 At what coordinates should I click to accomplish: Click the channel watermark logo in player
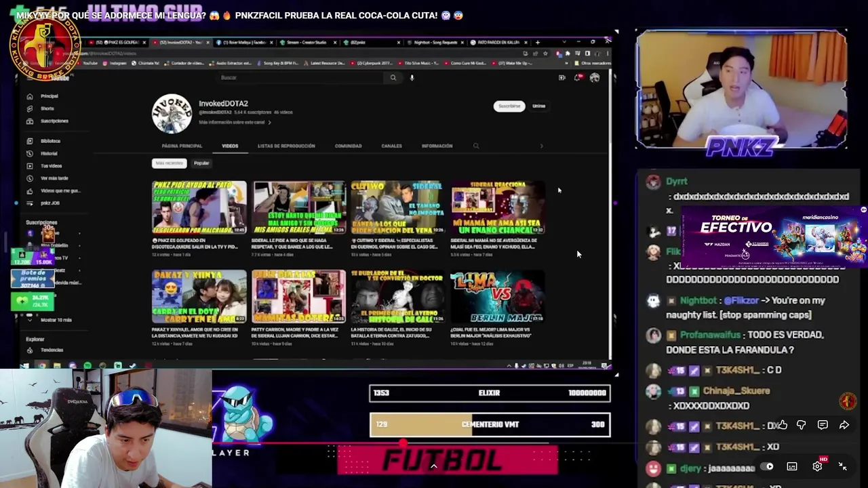click(848, 401)
